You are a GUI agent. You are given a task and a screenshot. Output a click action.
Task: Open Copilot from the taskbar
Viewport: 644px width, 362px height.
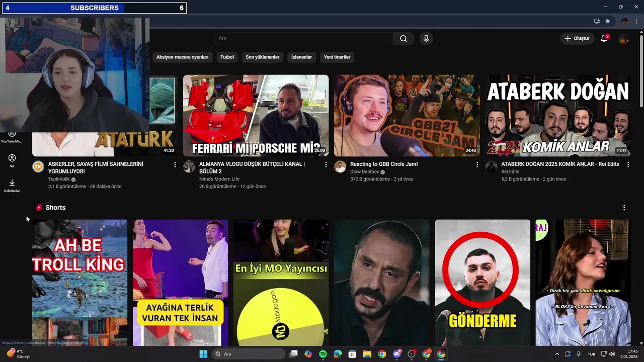[308, 354]
